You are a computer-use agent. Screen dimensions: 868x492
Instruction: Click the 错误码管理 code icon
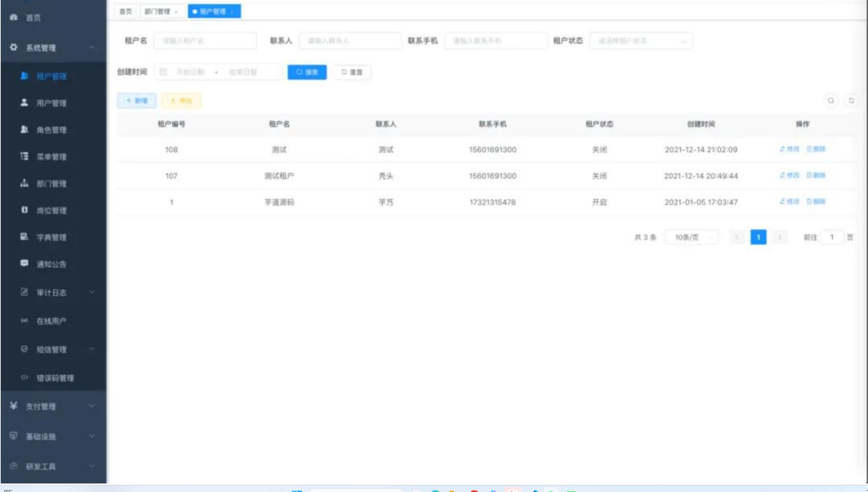(24, 377)
